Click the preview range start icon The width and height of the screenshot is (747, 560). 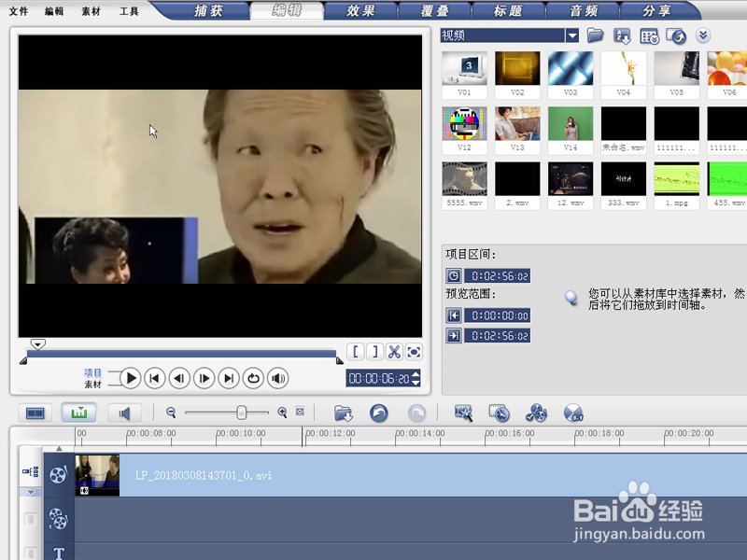point(454,315)
